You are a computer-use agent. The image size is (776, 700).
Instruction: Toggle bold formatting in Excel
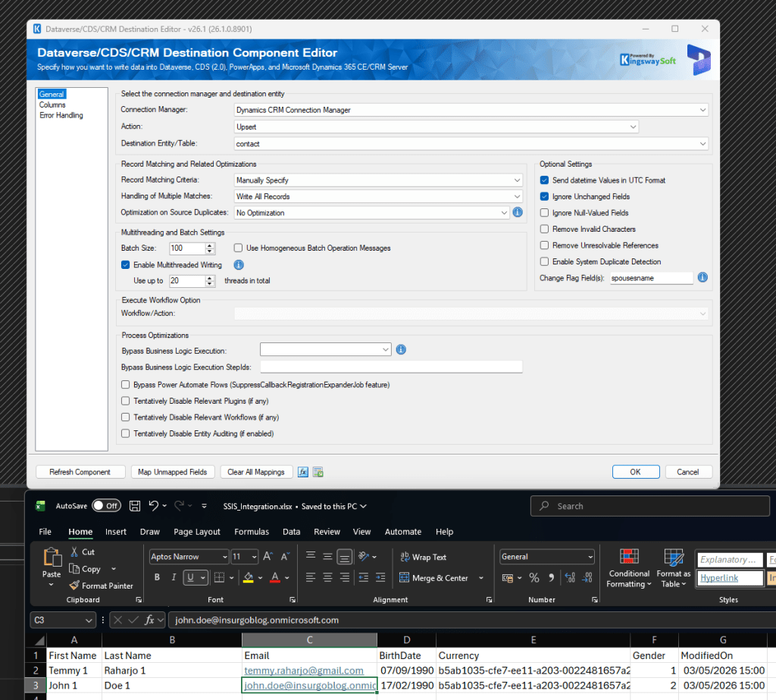tap(157, 577)
